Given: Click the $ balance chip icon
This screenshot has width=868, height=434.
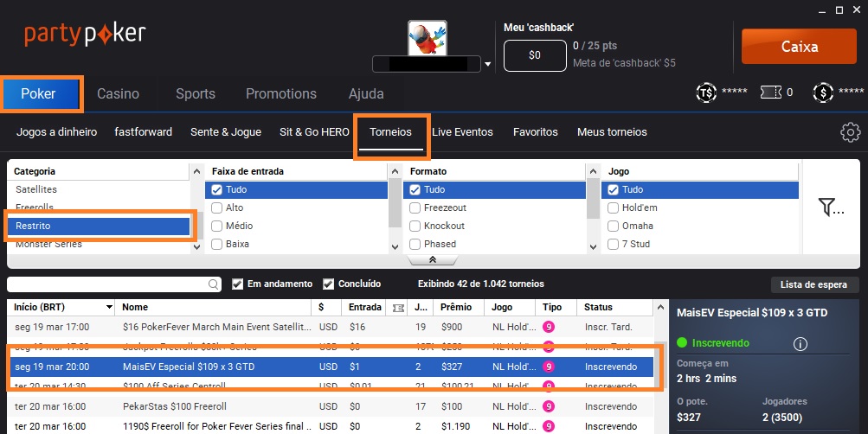Looking at the screenshot, I should click(823, 93).
